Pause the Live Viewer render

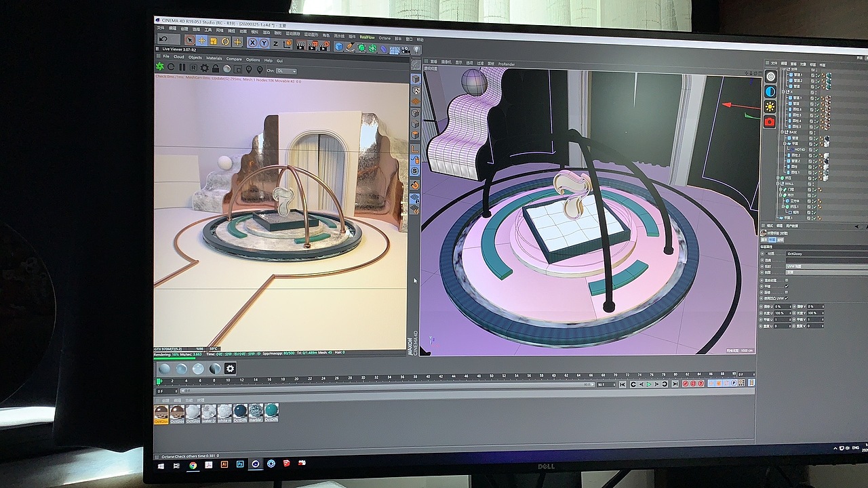[182, 67]
